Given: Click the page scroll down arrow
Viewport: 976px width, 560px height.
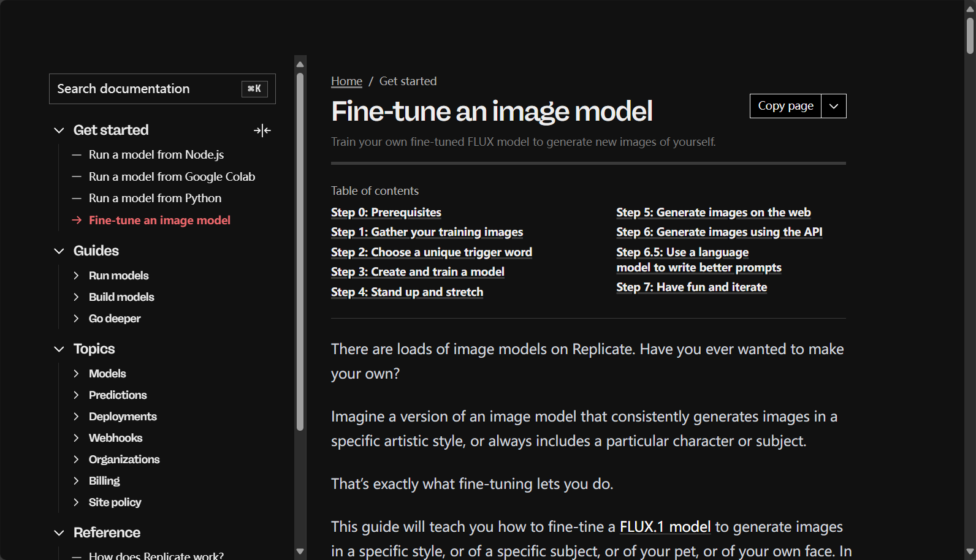Looking at the screenshot, I should (x=970, y=552).
